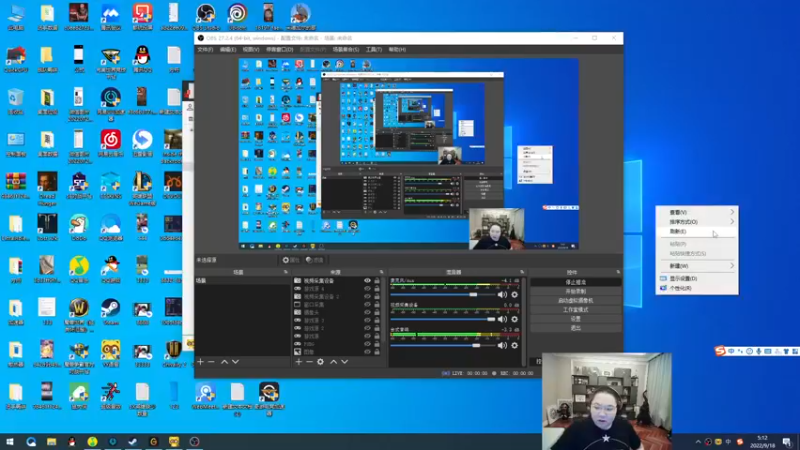Choose 显示设置(D) in the context menu
Screen dimensions: 800x450
tap(696, 279)
